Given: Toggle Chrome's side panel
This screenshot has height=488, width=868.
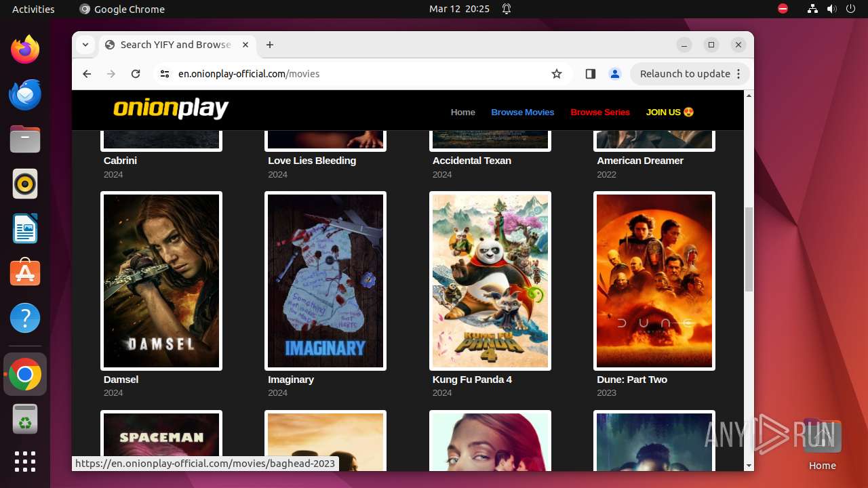Looking at the screenshot, I should 591,74.
